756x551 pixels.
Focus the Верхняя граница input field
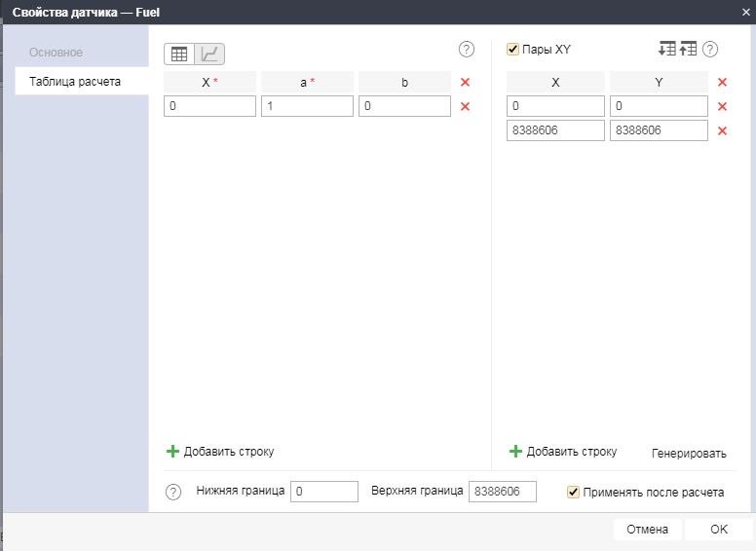click(x=502, y=493)
